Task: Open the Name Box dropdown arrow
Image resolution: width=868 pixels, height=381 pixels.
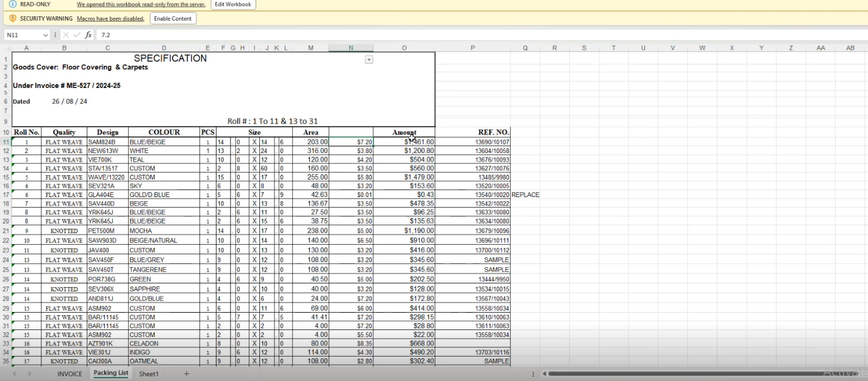Action: [46, 35]
